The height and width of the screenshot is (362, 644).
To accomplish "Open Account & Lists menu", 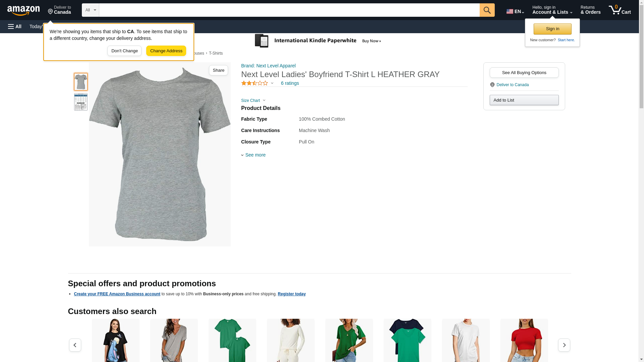I will pyautogui.click(x=552, y=10).
